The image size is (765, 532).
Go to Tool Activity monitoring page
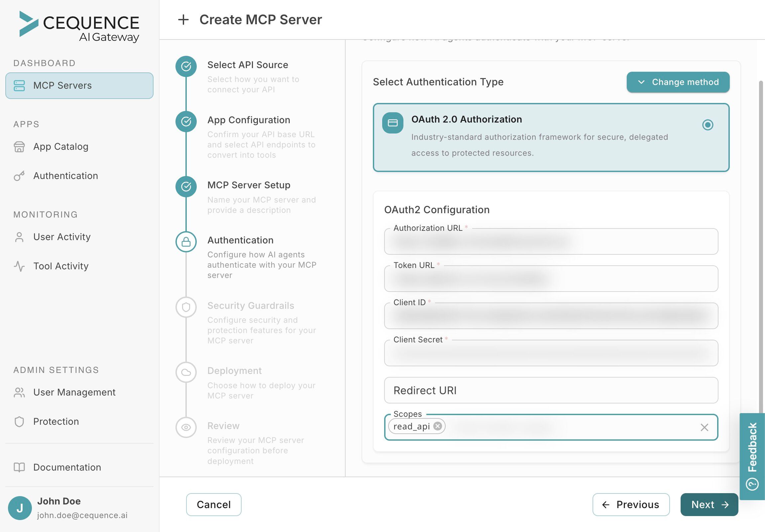[x=60, y=266]
